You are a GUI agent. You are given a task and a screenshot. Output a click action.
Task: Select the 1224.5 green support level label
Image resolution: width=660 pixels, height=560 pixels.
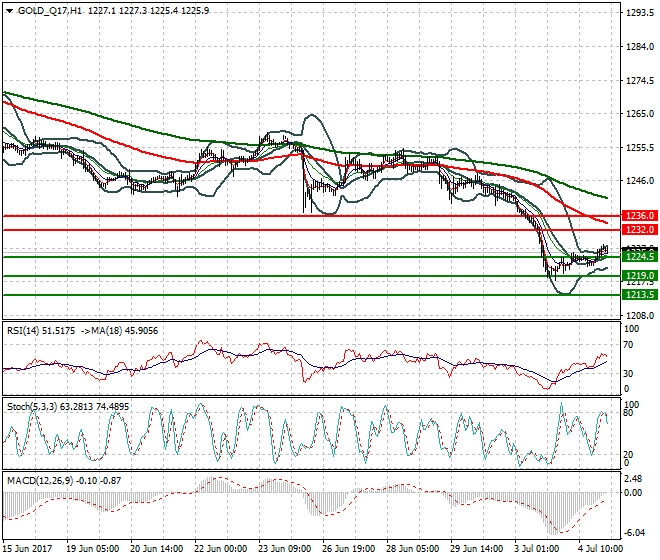point(640,256)
